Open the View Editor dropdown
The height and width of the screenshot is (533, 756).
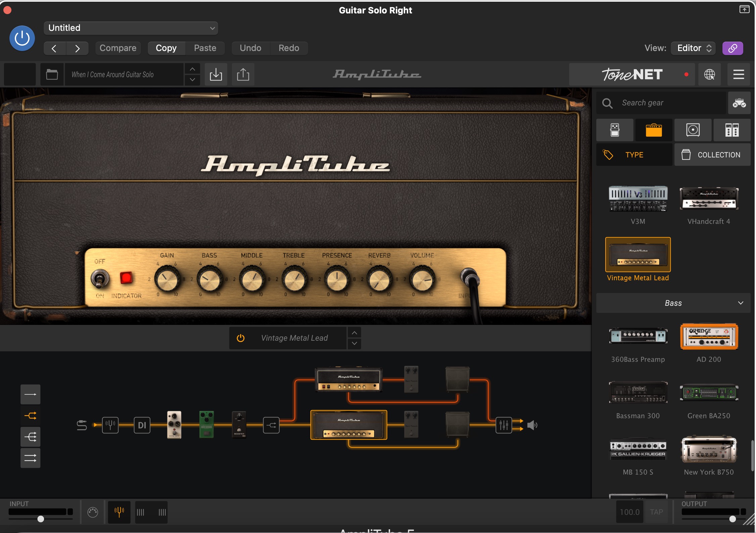[x=693, y=48]
